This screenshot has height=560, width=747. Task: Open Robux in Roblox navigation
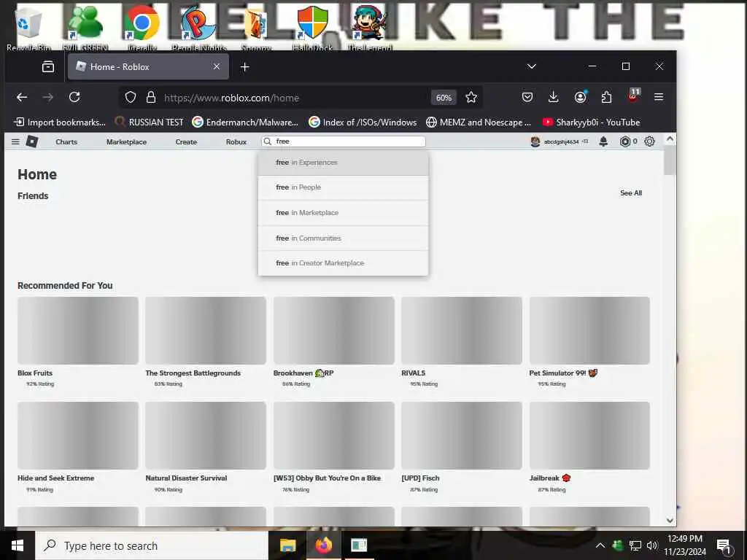[236, 142]
